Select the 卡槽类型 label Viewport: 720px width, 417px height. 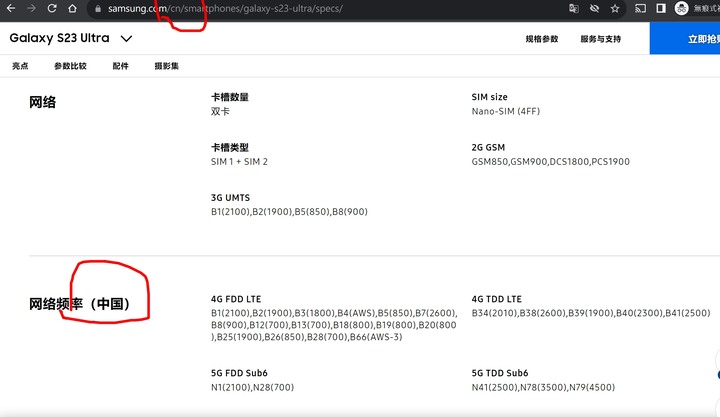(230, 147)
